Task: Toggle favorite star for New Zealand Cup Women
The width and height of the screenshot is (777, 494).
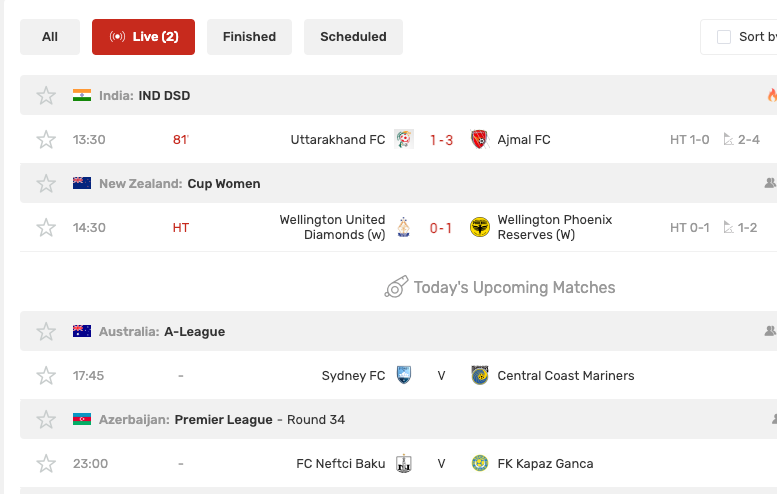Action: point(46,184)
